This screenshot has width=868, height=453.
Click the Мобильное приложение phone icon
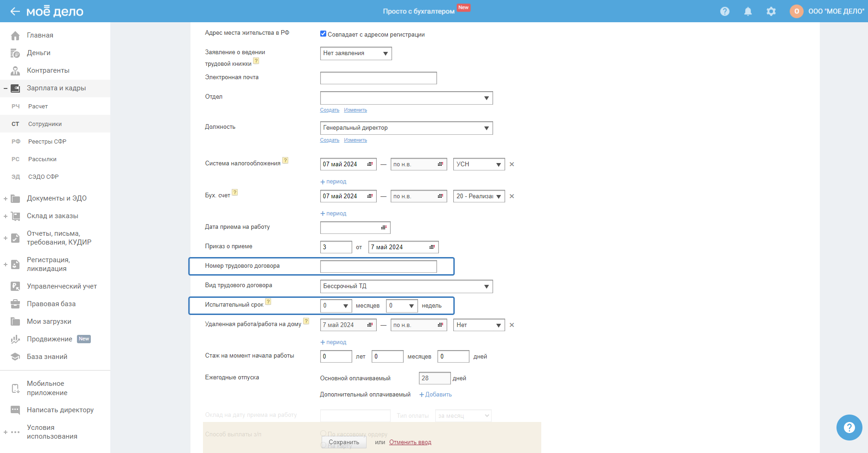pos(15,389)
